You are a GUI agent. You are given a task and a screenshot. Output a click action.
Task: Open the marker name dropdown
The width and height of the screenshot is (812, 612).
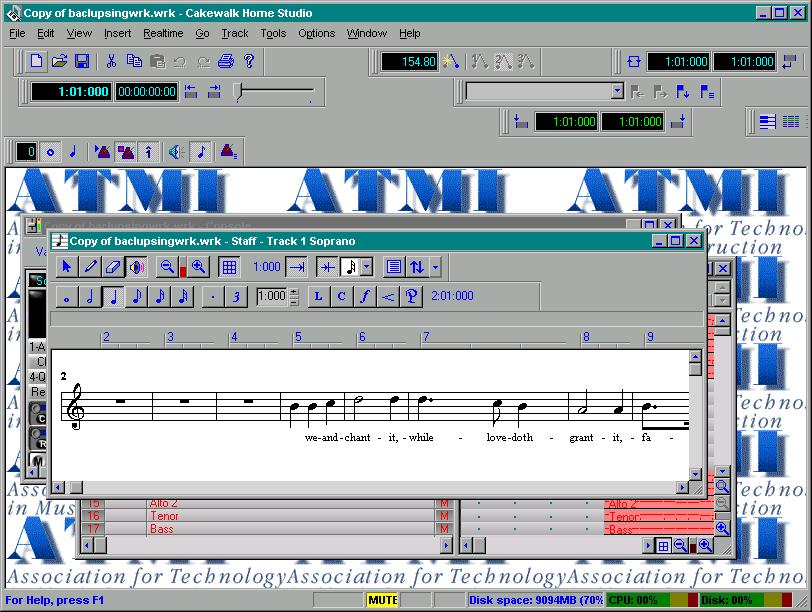[617, 91]
